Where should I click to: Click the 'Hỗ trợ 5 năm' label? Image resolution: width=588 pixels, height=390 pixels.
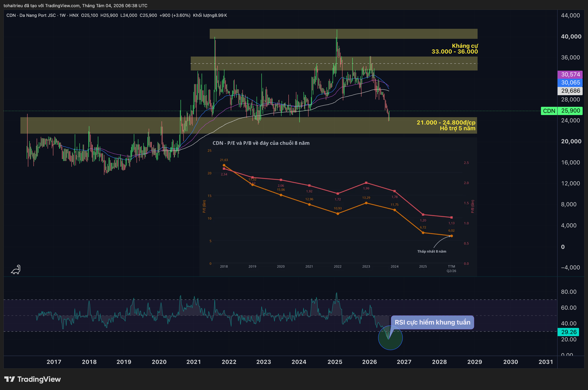(457, 128)
